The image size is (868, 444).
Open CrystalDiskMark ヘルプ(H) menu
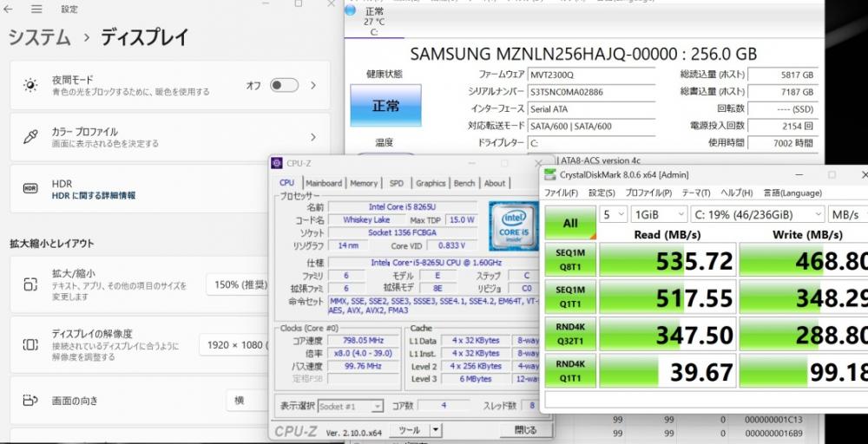click(x=736, y=193)
